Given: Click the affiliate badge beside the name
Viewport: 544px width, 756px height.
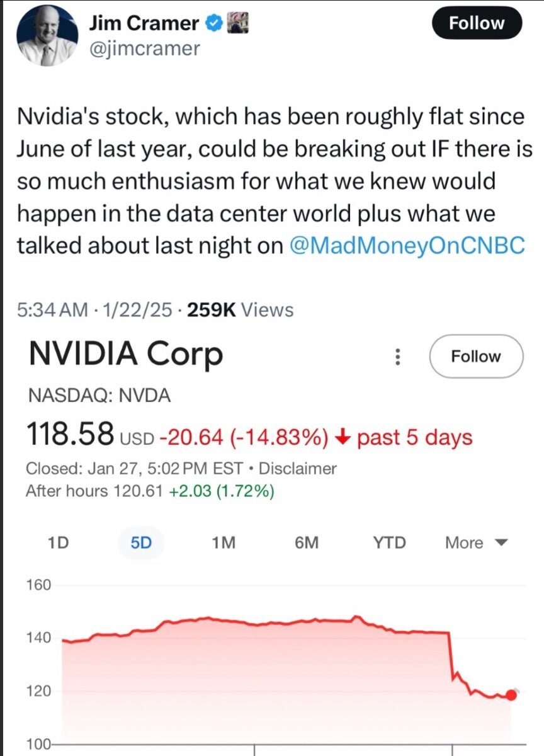Looking at the screenshot, I should (x=239, y=24).
